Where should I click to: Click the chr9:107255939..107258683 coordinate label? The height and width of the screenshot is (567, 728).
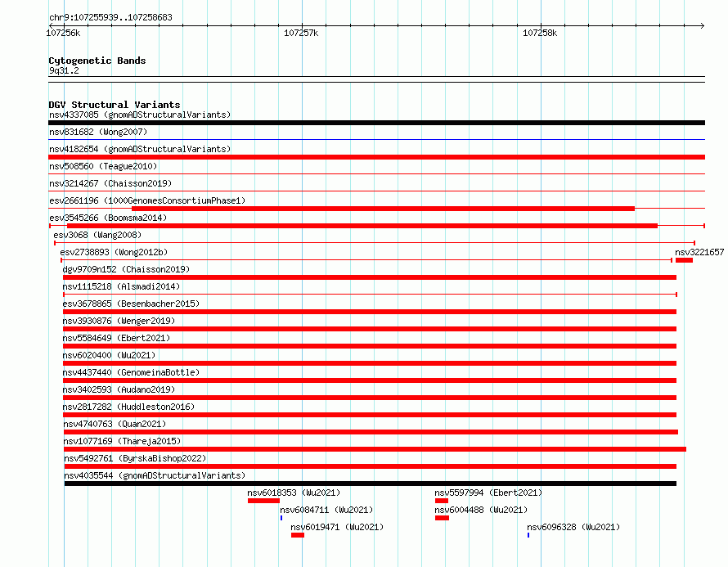(110, 17)
